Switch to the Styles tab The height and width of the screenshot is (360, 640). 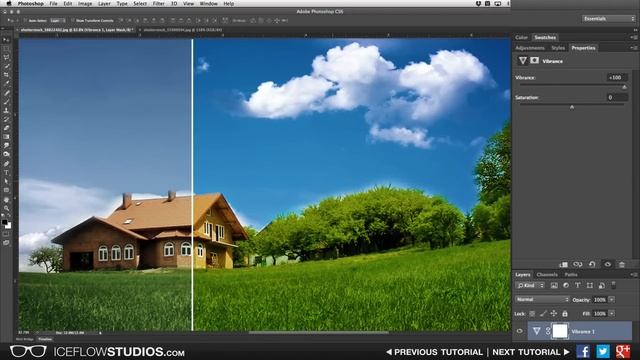click(x=558, y=48)
